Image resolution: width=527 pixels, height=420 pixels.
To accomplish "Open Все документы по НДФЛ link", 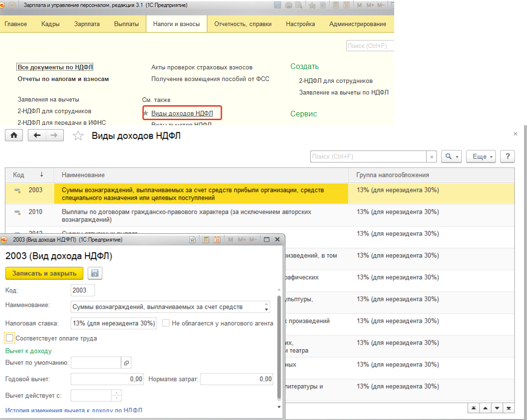I will pos(55,67).
